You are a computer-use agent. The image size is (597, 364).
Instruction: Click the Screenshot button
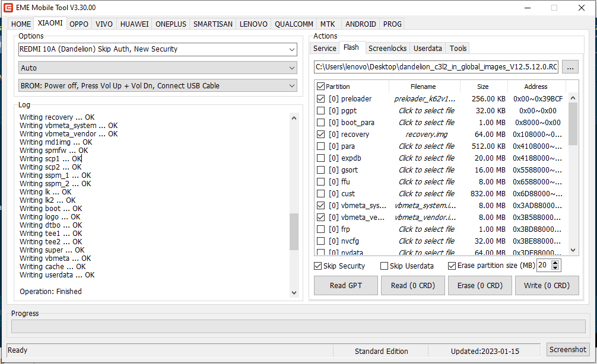click(x=568, y=349)
